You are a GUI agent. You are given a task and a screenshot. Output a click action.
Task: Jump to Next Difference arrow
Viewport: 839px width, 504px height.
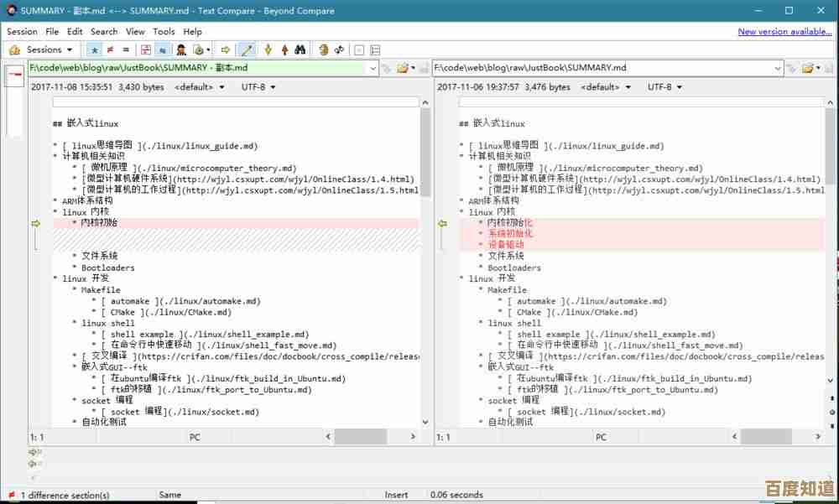coord(268,49)
